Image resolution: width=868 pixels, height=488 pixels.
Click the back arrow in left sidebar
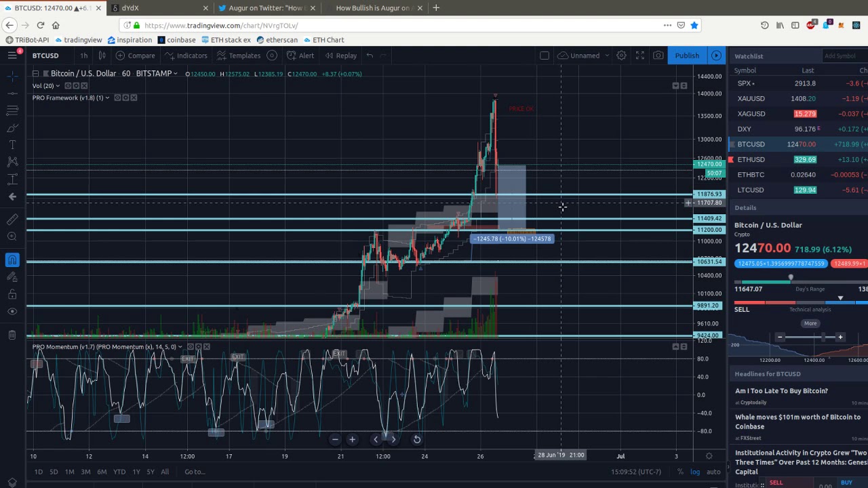coord(12,197)
